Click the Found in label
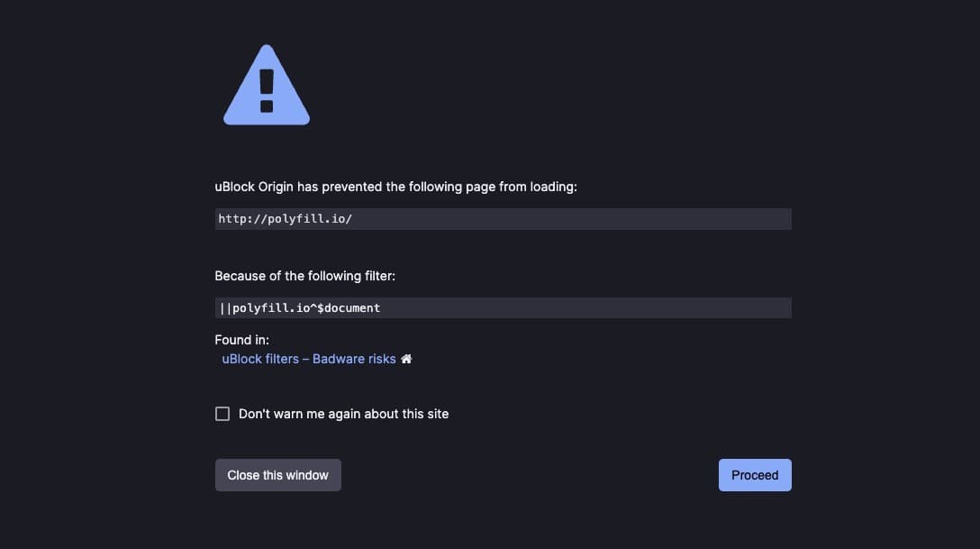The height and width of the screenshot is (549, 980). [x=241, y=339]
